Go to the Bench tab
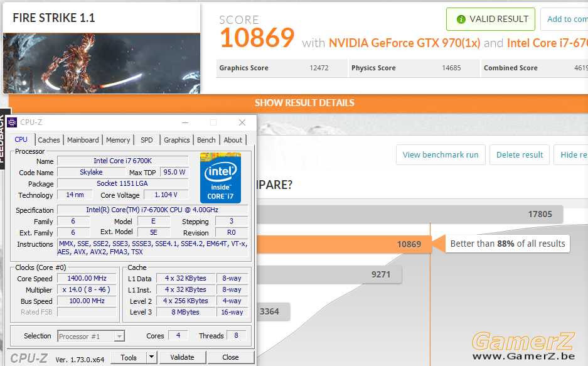This screenshot has width=588, height=366. pos(206,140)
